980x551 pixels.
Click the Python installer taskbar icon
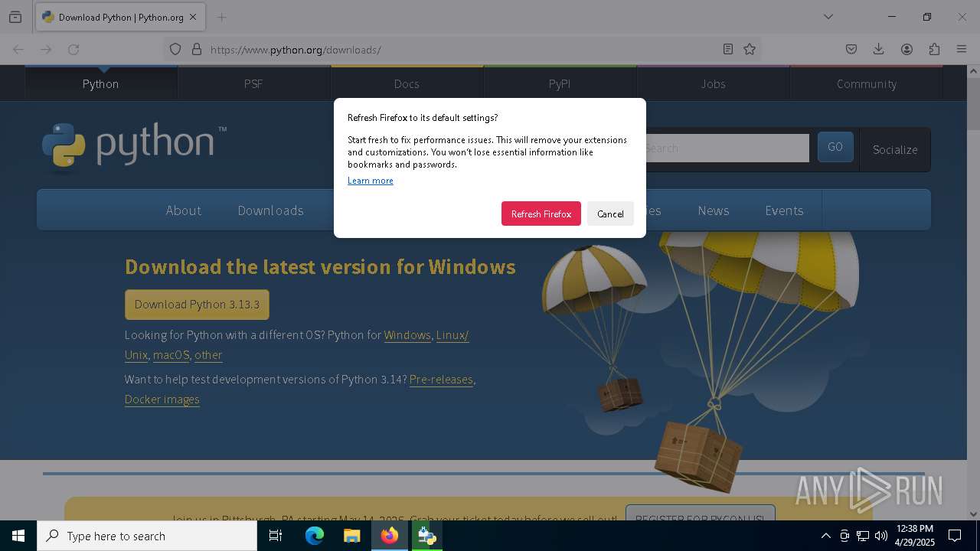coord(426,536)
